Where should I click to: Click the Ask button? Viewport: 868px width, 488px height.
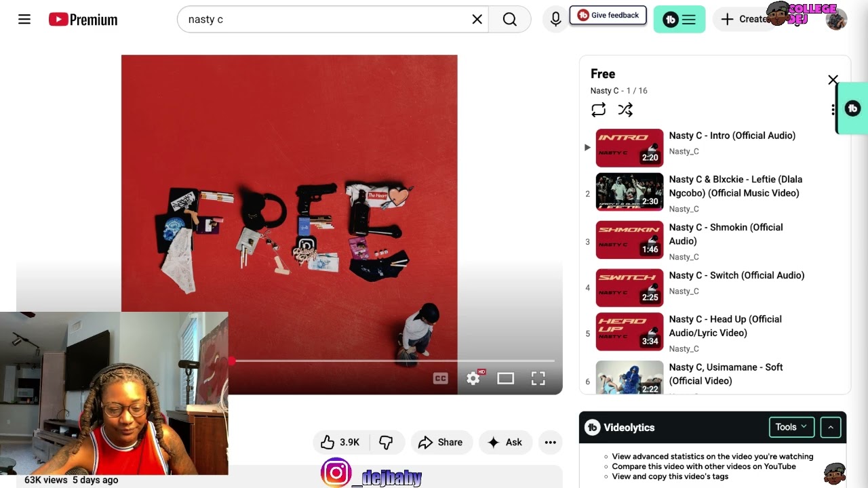pyautogui.click(x=505, y=443)
